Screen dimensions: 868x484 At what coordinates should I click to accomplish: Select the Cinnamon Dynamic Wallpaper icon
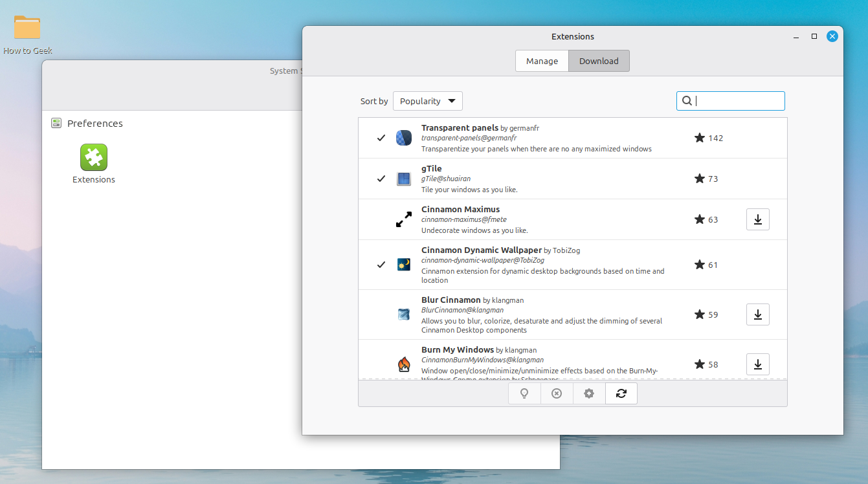(404, 265)
